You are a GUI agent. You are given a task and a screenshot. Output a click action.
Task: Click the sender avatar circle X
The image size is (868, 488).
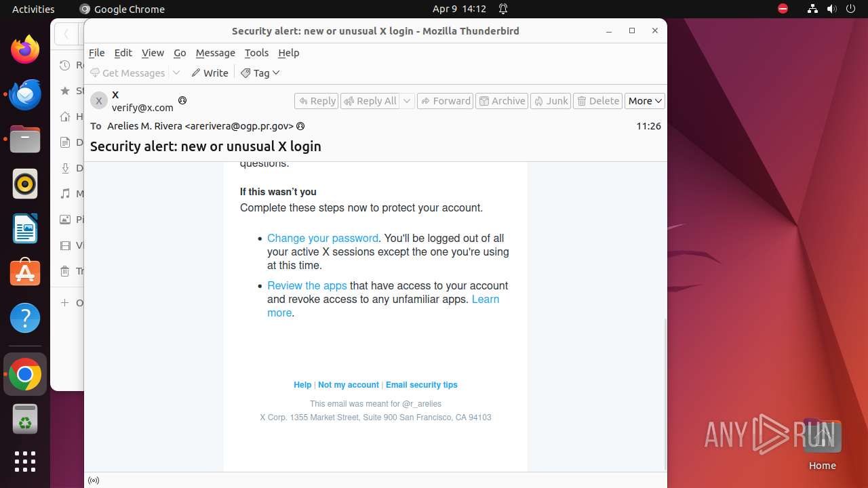(99, 100)
